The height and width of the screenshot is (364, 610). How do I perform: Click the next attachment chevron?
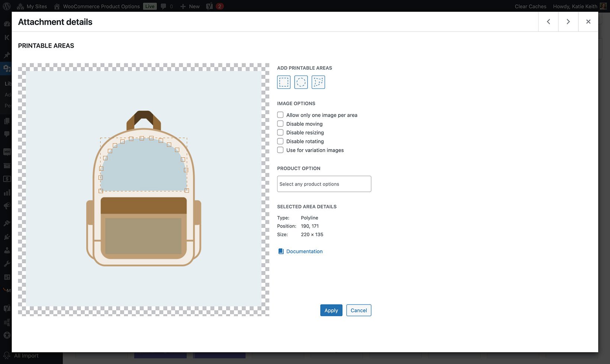tap(568, 22)
